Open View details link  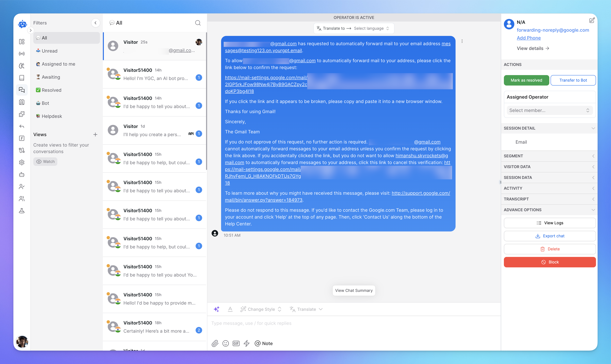click(x=533, y=48)
